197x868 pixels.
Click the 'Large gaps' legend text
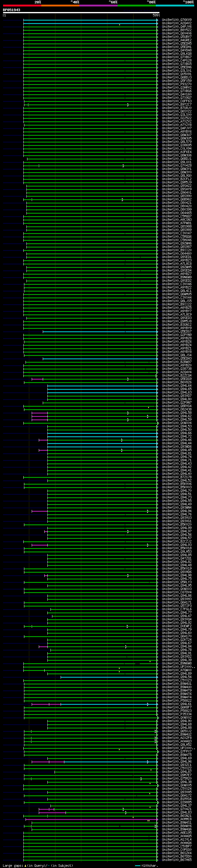pyautogui.click(x=13, y=866)
